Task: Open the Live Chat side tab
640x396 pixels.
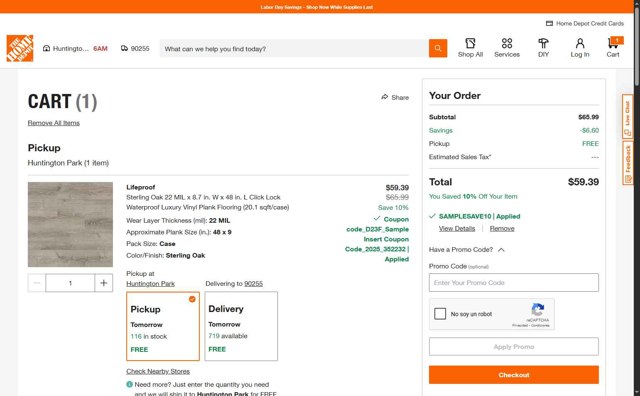Action: tap(627, 116)
